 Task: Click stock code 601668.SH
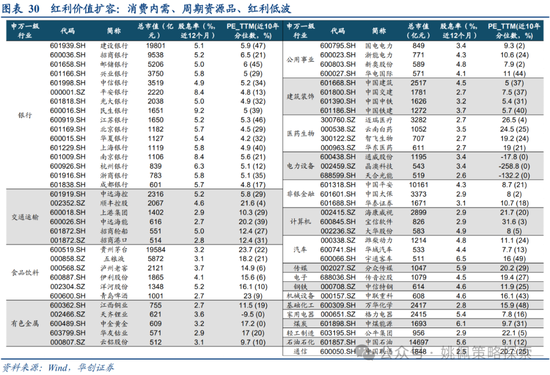point(338,83)
